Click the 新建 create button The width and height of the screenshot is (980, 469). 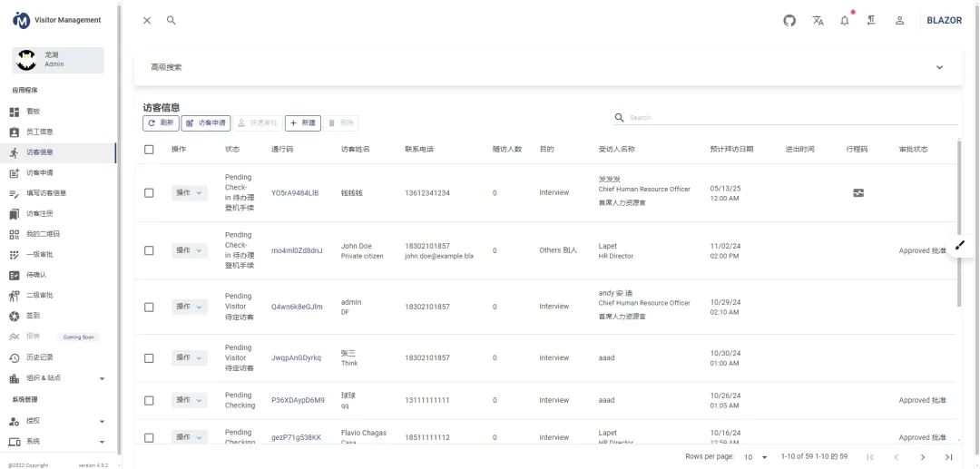[x=303, y=123]
